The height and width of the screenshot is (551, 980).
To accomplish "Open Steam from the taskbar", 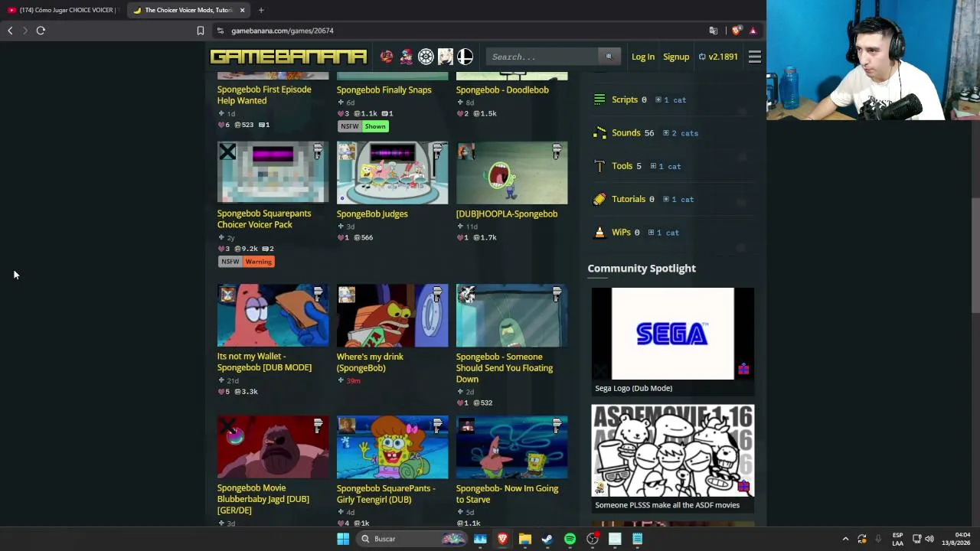I will (547, 539).
